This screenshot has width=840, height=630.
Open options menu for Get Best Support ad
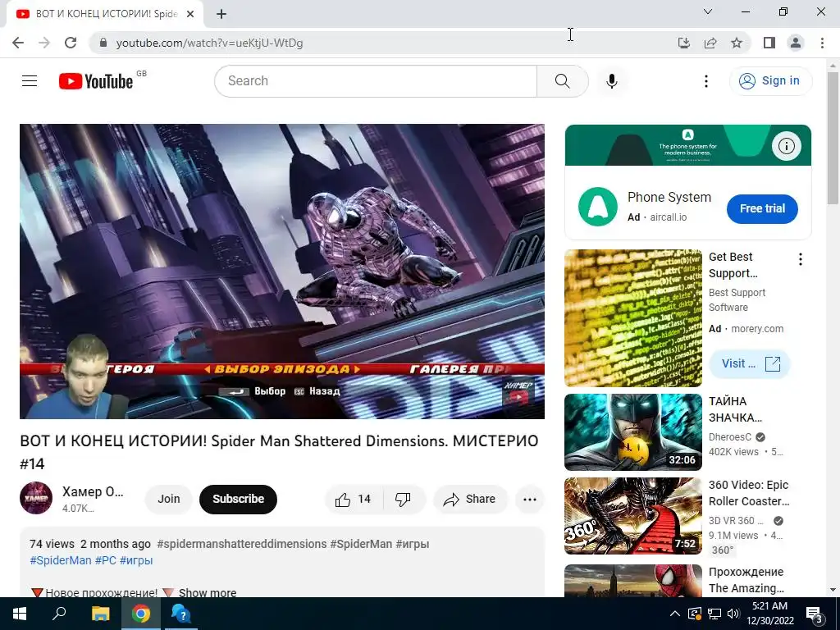point(801,260)
